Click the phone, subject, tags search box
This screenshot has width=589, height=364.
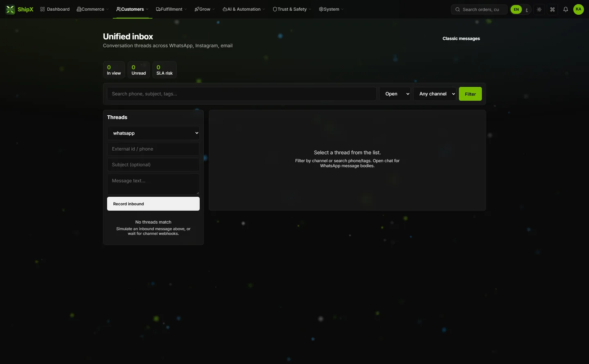[242, 94]
